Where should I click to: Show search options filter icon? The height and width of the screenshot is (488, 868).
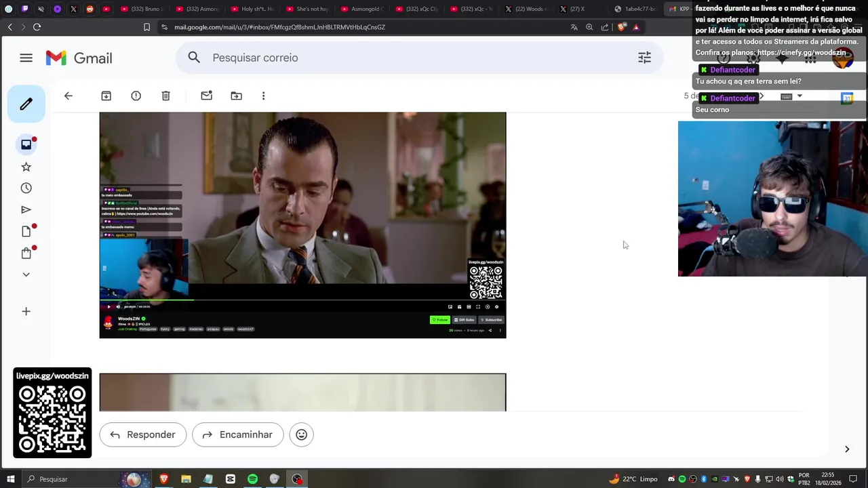(x=644, y=58)
